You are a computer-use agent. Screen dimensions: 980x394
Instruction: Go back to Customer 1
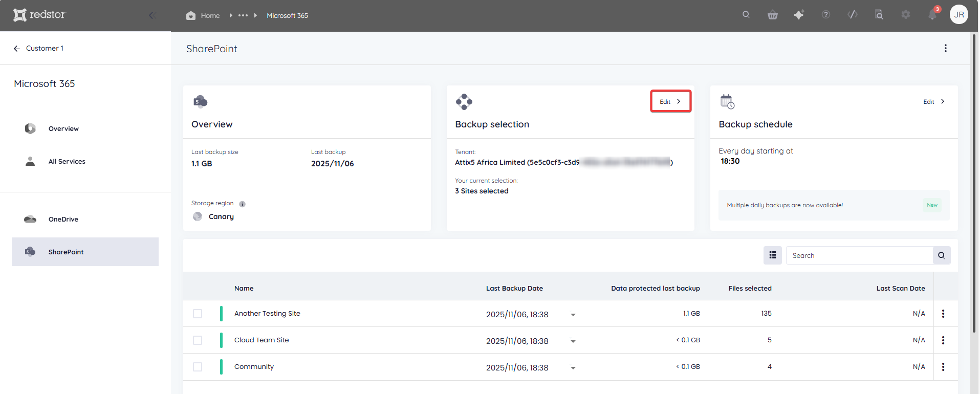click(38, 48)
